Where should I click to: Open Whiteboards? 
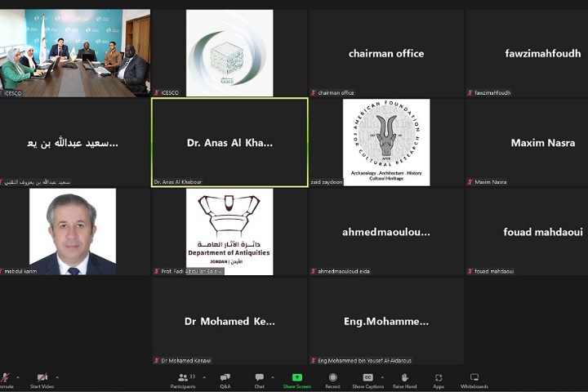click(x=474, y=378)
